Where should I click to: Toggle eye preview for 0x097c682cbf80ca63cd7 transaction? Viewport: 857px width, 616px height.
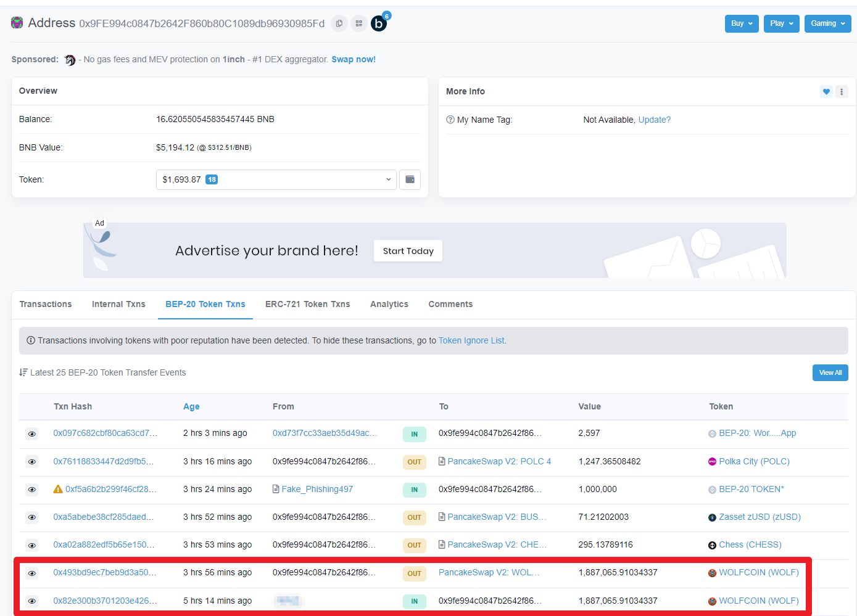pyautogui.click(x=32, y=434)
